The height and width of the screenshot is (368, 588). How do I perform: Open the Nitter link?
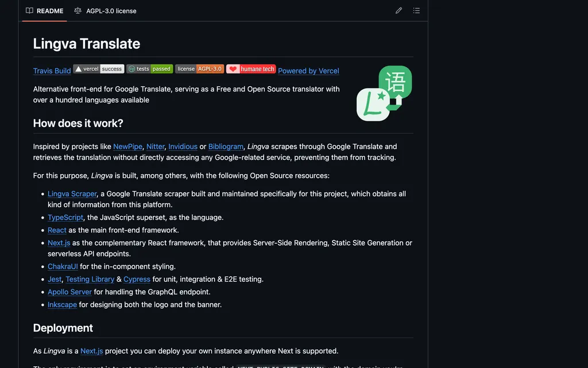point(155,147)
